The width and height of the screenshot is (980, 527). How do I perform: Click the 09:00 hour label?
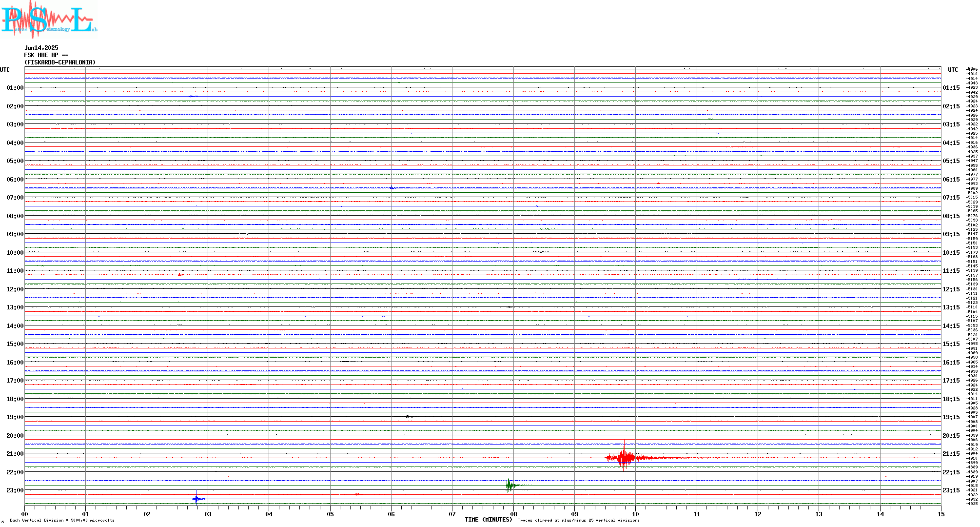click(15, 234)
